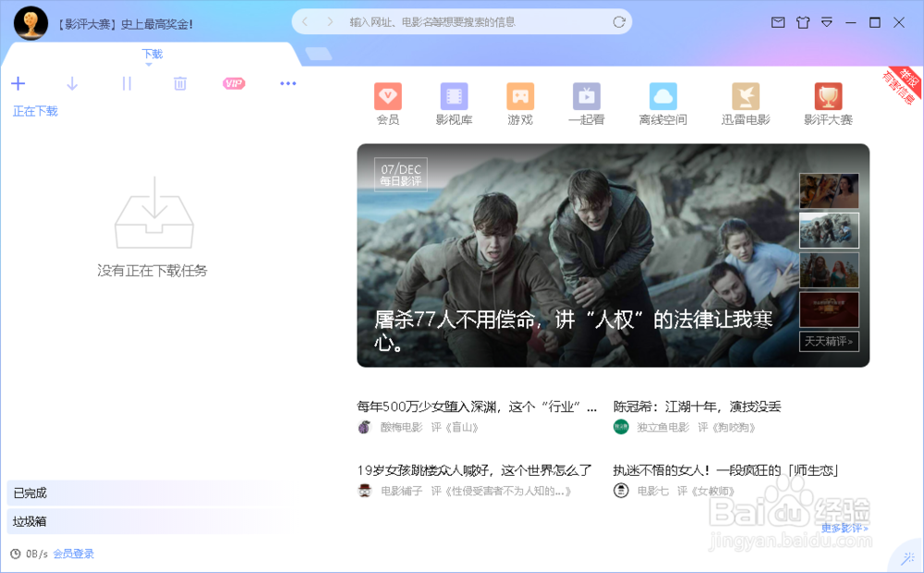The image size is (924, 573).
Task: Start download with the down-arrow icon
Action: tap(72, 84)
